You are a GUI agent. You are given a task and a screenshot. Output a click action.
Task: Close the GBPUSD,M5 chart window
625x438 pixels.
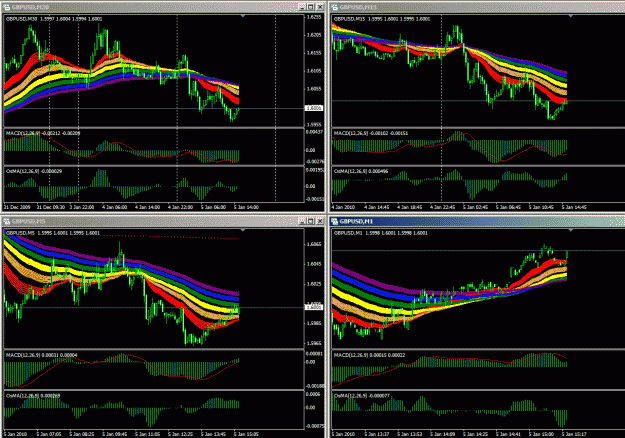coord(320,221)
